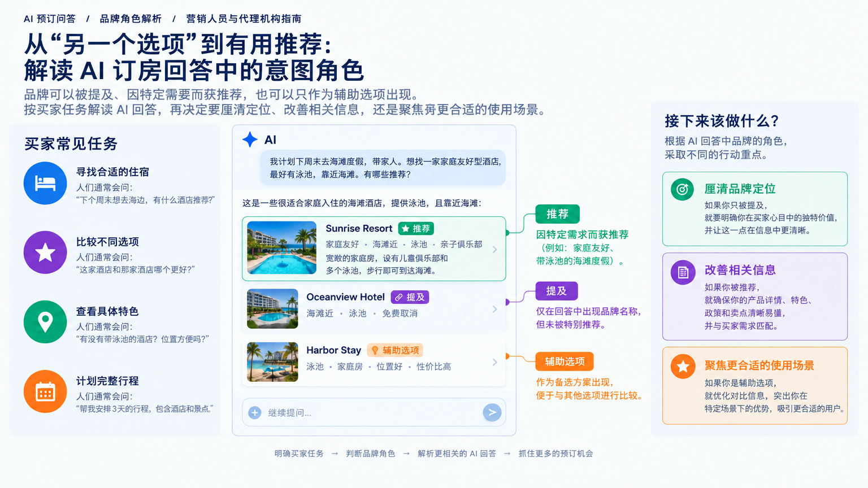868x488 pixels.
Task: Click the 明确买家任务 footer step
Action: point(299,454)
